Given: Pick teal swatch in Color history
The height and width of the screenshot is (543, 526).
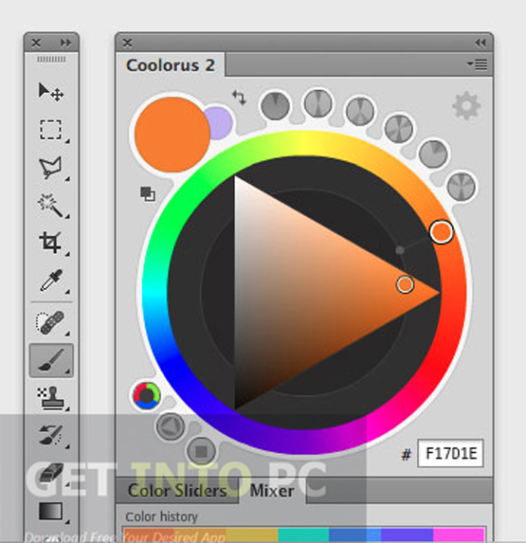Looking at the screenshot, I should click(x=303, y=535).
